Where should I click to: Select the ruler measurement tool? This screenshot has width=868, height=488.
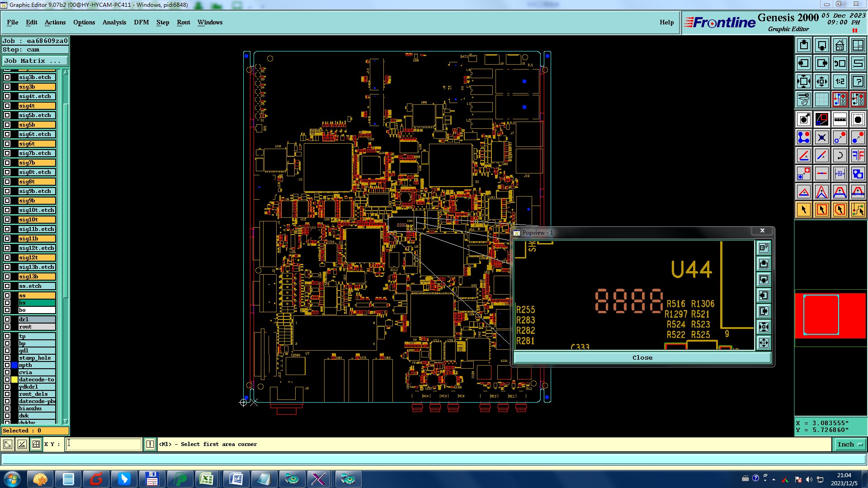(x=840, y=119)
